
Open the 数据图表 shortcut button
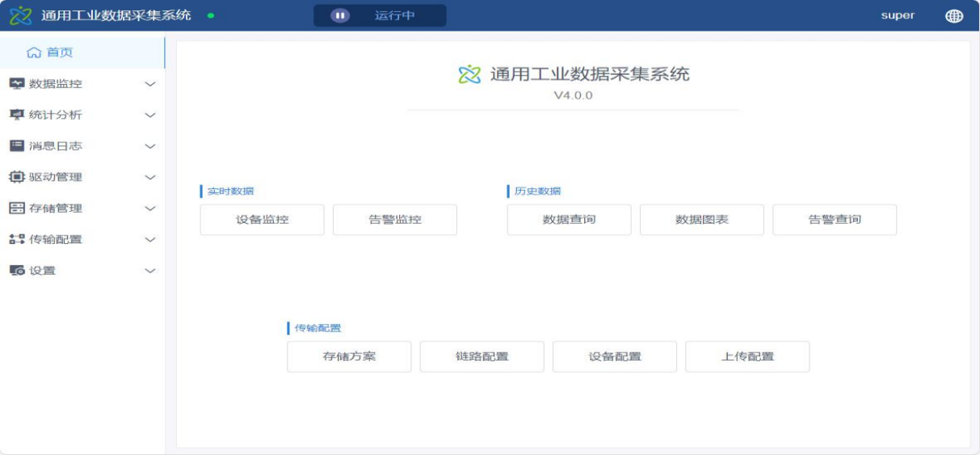(701, 220)
